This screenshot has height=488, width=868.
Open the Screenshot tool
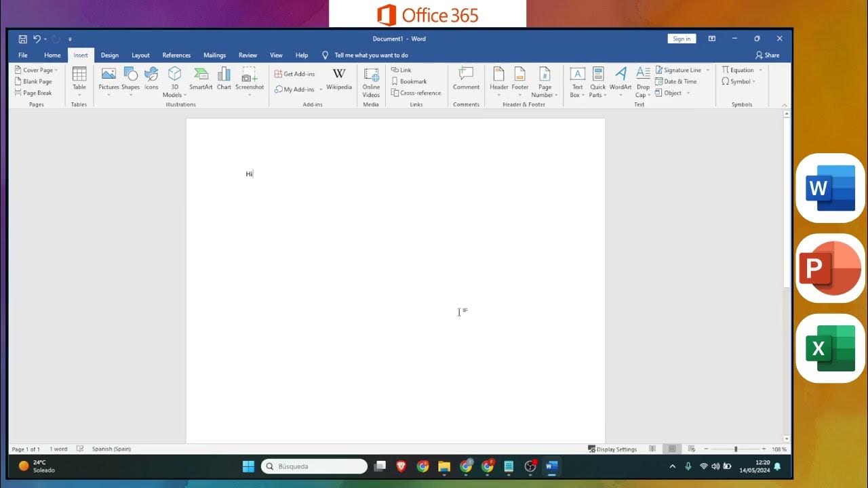(x=250, y=81)
